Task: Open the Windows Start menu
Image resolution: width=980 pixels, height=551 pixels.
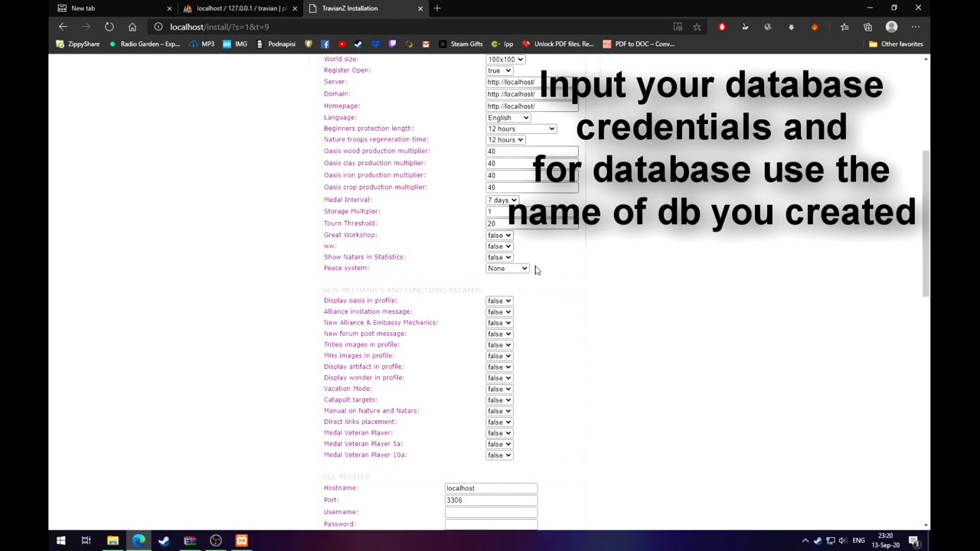Action: (x=60, y=541)
